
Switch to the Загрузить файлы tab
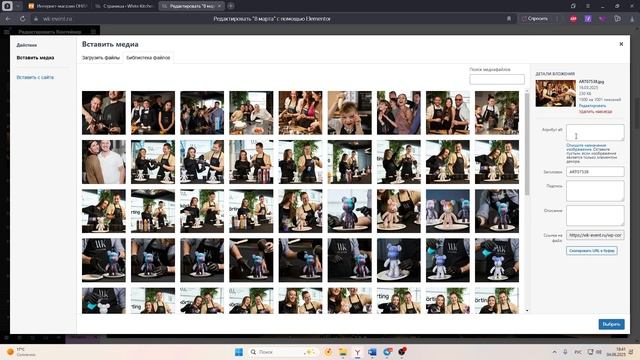pos(100,58)
